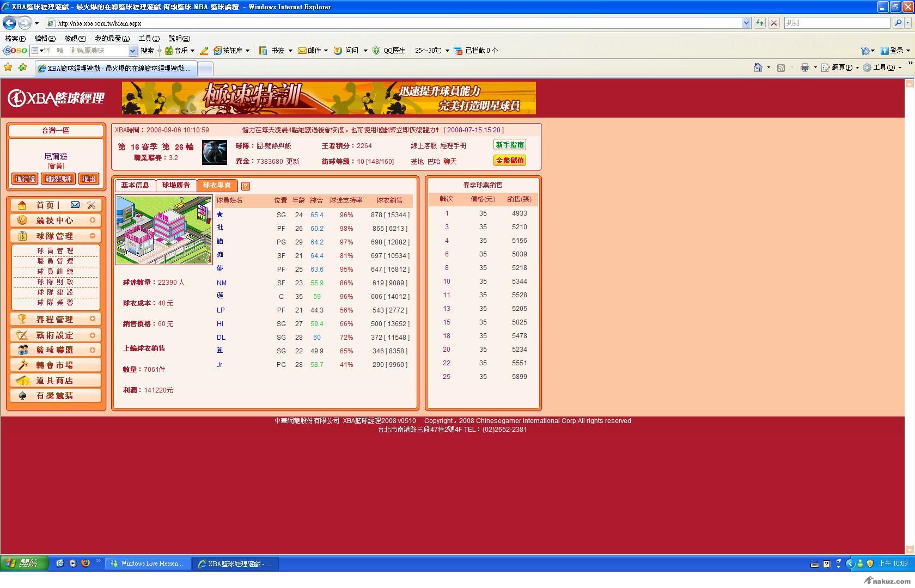Screen dimensions: 915x588
Task: Open the 球員管理 submenu link
Action: click(56, 251)
